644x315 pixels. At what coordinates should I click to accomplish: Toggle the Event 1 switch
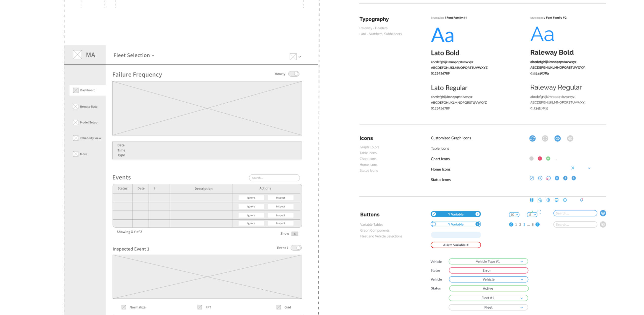[296, 248]
